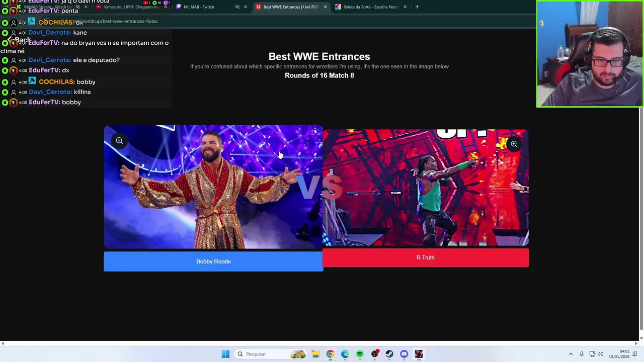Click the Best WWE Entrances heading
This screenshot has height=362, width=644.
coord(319,57)
